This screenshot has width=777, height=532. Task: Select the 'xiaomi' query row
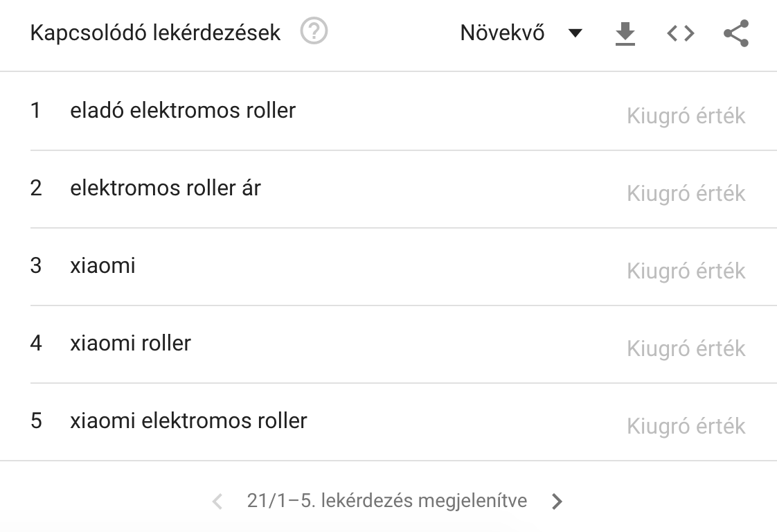click(x=102, y=265)
